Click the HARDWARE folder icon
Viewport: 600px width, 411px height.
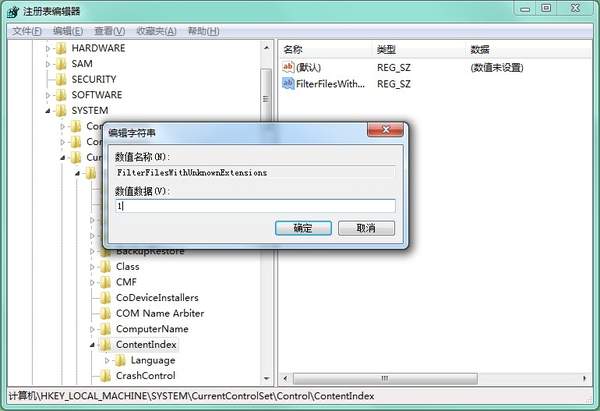point(61,48)
